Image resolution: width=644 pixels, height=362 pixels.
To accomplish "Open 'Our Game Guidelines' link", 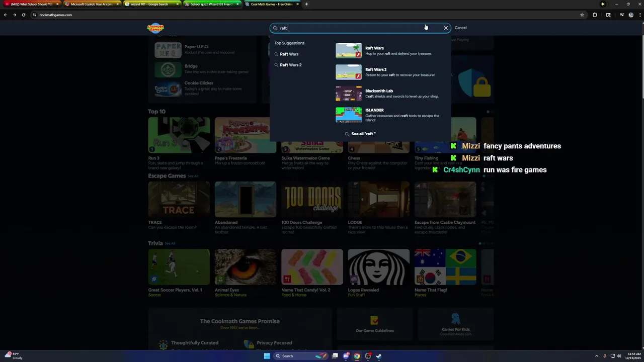I will pos(374,325).
